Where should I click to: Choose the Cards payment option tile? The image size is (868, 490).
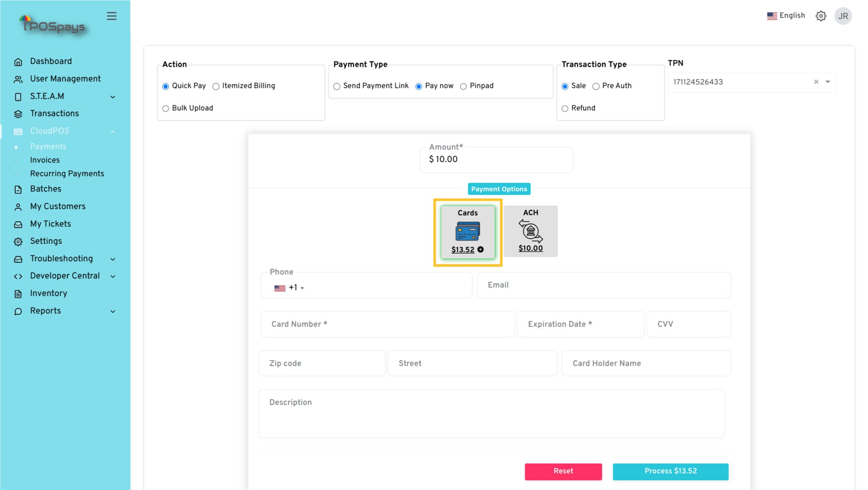point(467,231)
